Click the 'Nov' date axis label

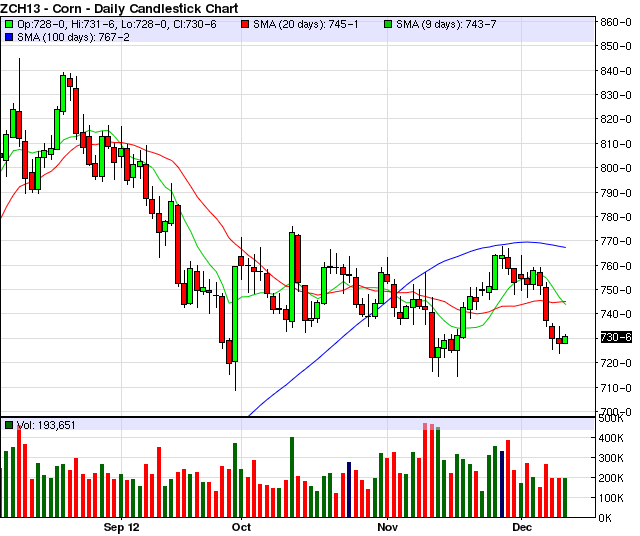387,527
